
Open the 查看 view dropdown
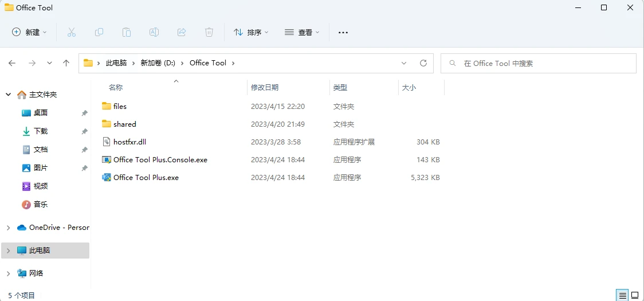click(302, 32)
